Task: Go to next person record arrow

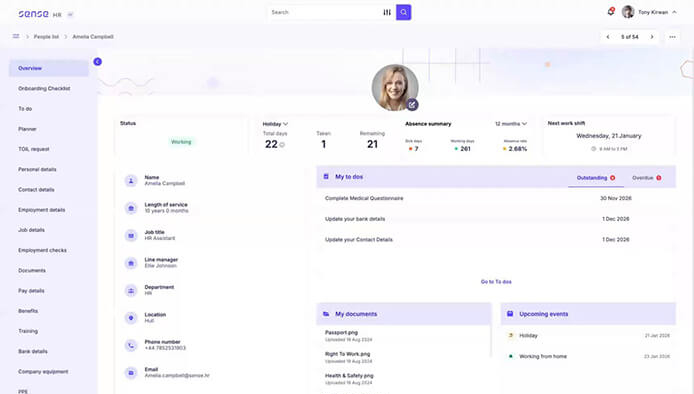Action: 652,37
